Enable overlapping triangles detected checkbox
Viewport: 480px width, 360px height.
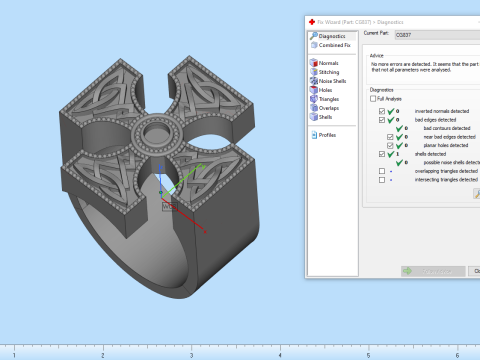point(382,171)
